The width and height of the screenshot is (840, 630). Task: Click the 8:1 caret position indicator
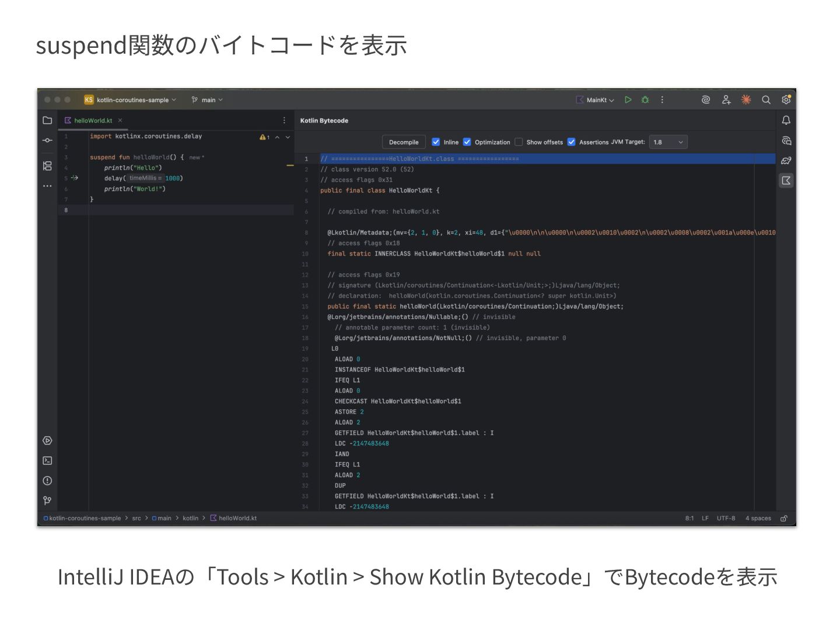pos(689,518)
